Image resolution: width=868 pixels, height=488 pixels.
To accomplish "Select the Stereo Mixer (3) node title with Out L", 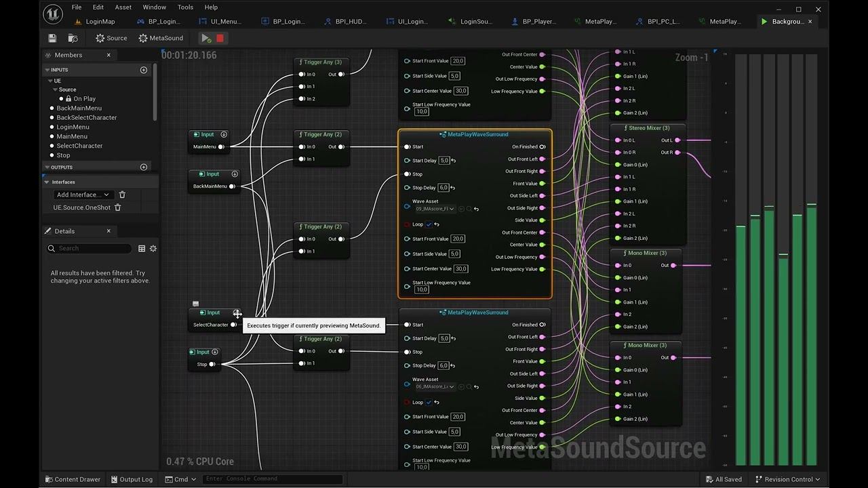I will 648,128.
